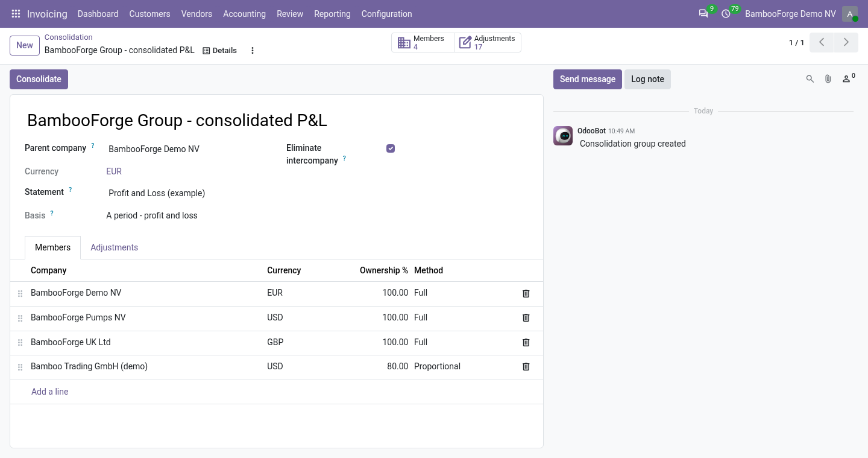868x458 pixels.
Task: Click the Log note button
Action: 647,79
